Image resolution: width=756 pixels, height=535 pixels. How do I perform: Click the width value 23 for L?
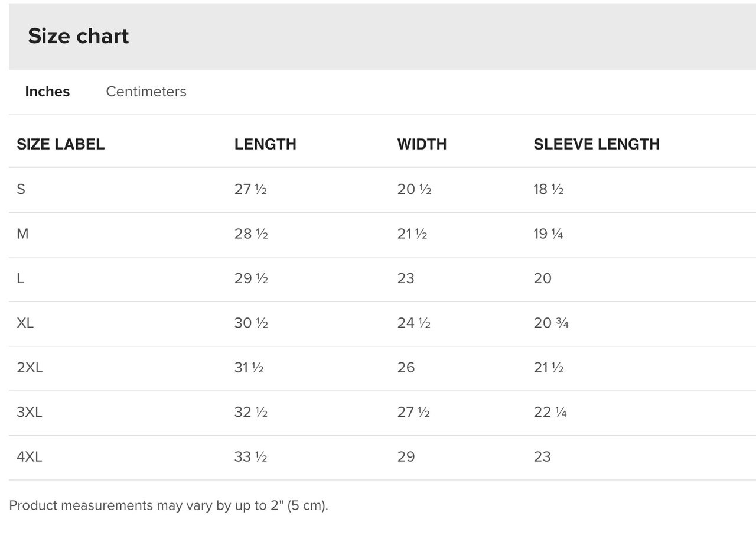click(x=406, y=278)
